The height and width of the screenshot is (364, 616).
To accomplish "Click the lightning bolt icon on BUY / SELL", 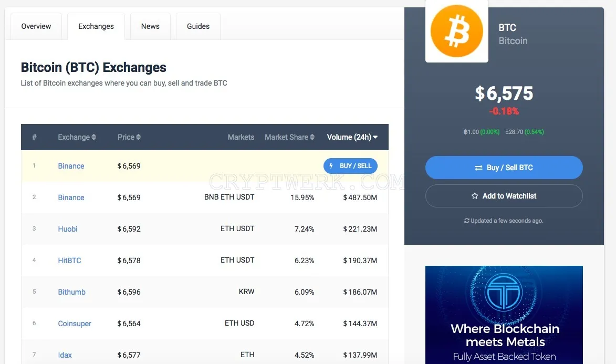I will click(331, 166).
